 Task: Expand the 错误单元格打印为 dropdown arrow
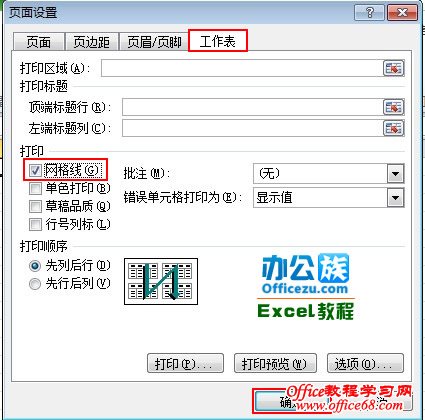tap(395, 198)
